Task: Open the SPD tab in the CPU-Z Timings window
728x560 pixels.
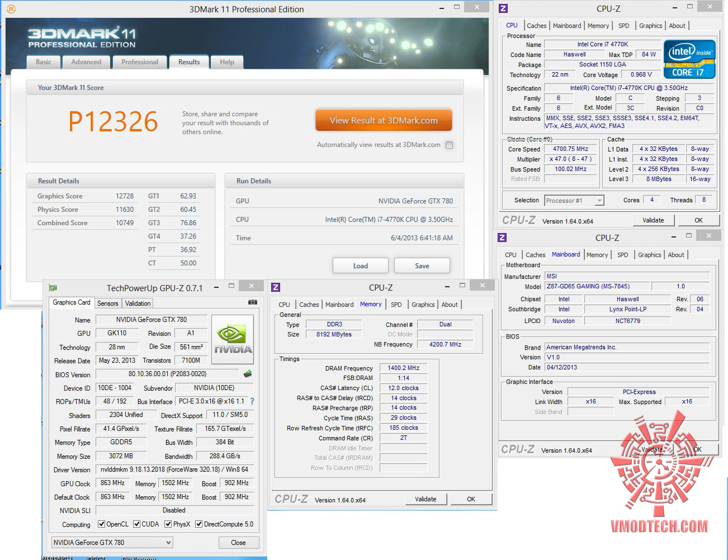Action: tap(396, 305)
